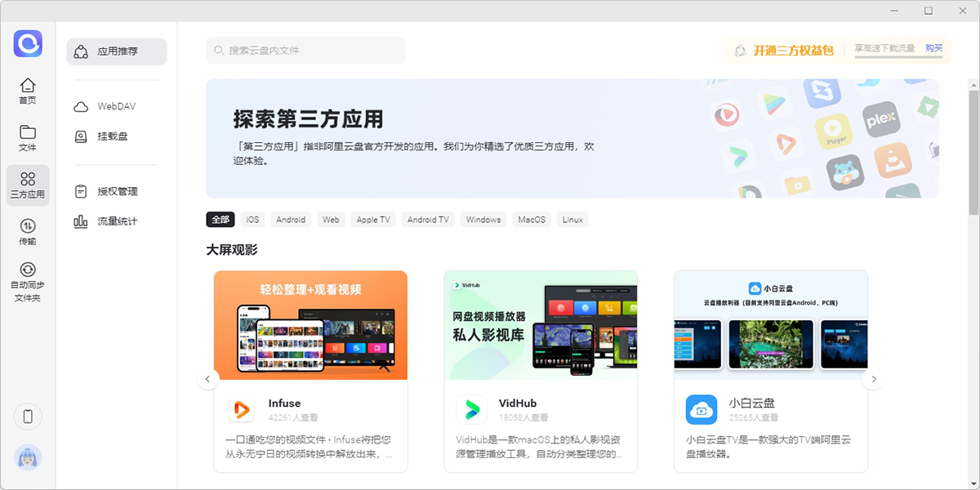Image resolution: width=980 pixels, height=490 pixels.
Task: Focus the cloud drive file search box
Action: click(x=305, y=51)
